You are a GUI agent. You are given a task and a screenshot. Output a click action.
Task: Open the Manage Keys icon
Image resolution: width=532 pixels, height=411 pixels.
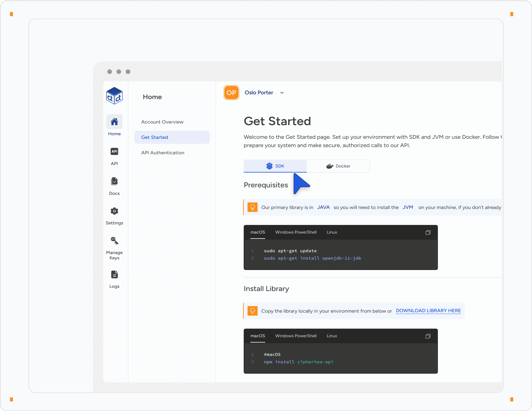pyautogui.click(x=114, y=241)
